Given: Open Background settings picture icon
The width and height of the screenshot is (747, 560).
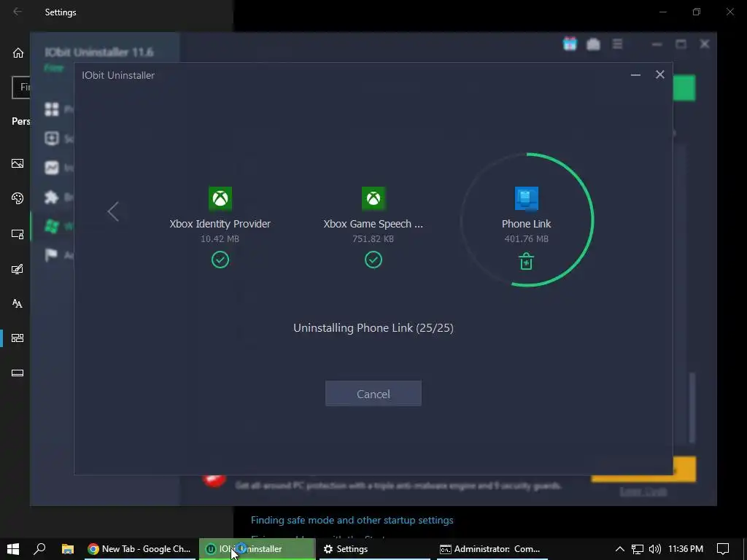Looking at the screenshot, I should (18, 163).
